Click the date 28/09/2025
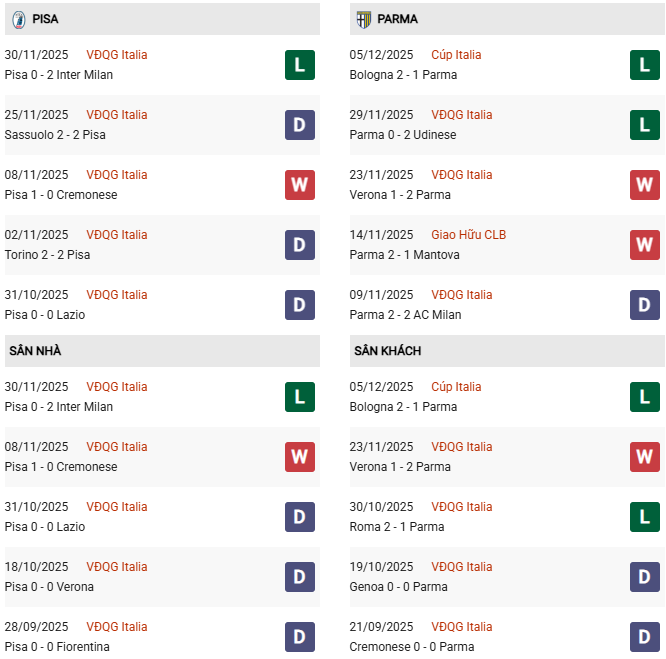The image size is (666, 659). click(36, 627)
